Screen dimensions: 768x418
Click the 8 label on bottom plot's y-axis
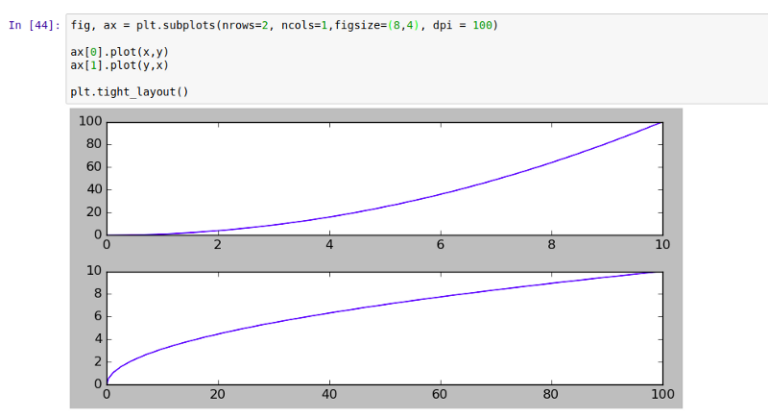[95, 294]
